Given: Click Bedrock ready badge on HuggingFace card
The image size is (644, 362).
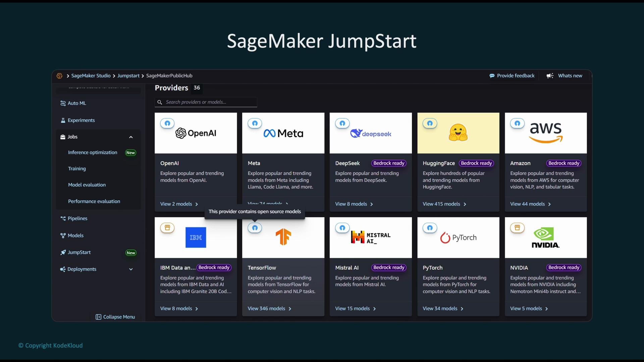Looking at the screenshot, I should pos(476,163).
